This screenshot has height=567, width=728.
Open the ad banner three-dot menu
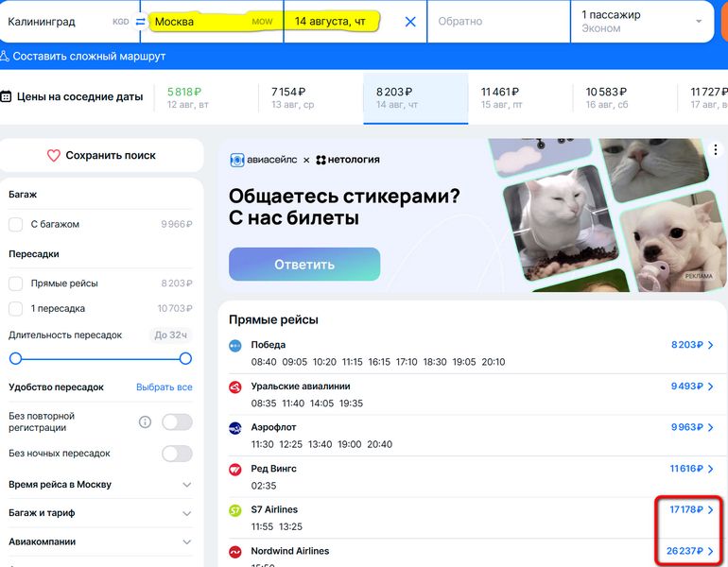coord(716,149)
